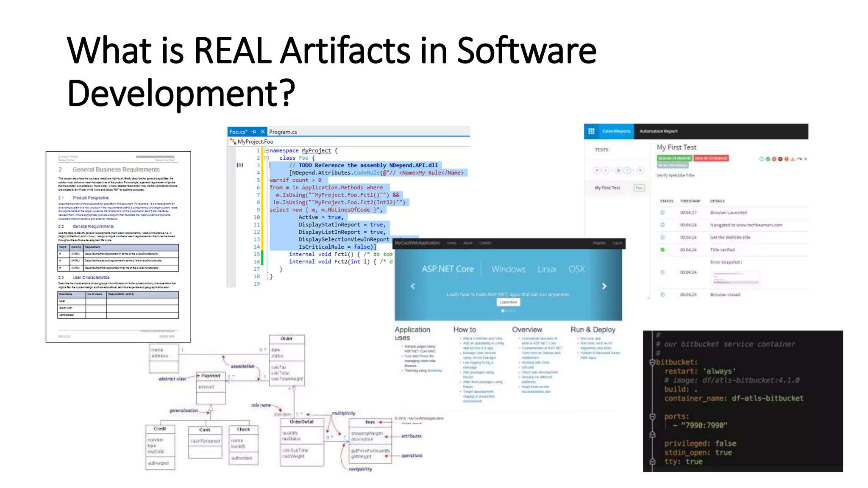This screenshot has height=488, width=868.
Task: Click the blue-highlighted circular icon in Tests toolbar
Action: click(628, 170)
